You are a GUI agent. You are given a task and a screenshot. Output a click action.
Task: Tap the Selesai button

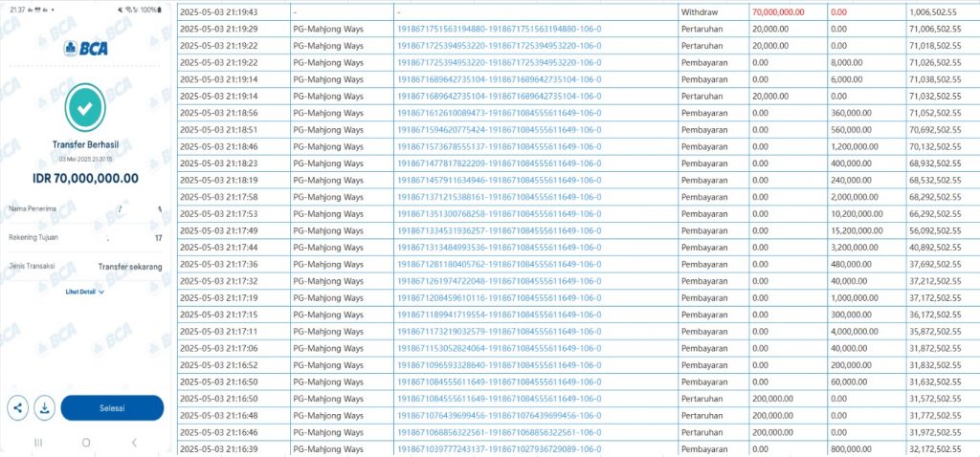coord(113,408)
